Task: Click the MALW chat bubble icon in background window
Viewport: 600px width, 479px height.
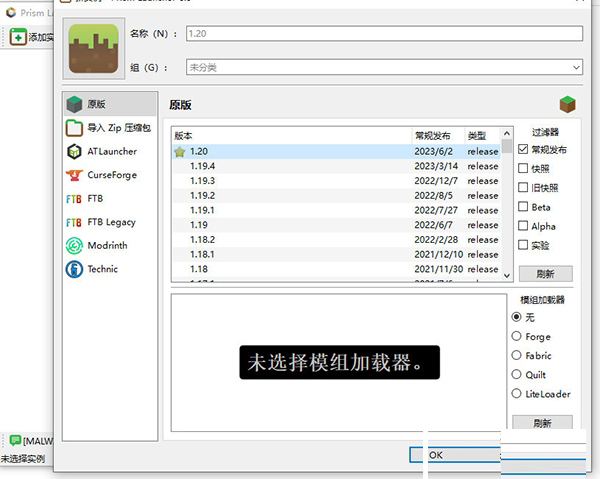Action: pyautogui.click(x=15, y=440)
